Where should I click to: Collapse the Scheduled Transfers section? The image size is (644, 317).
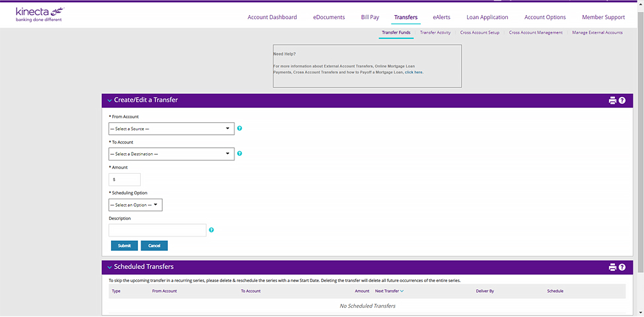(x=110, y=267)
